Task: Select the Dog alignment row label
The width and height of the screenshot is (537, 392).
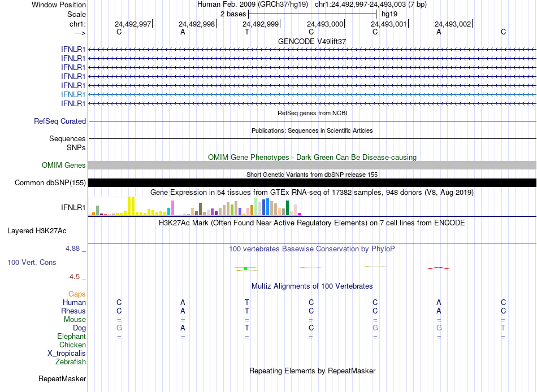Action: click(79, 328)
